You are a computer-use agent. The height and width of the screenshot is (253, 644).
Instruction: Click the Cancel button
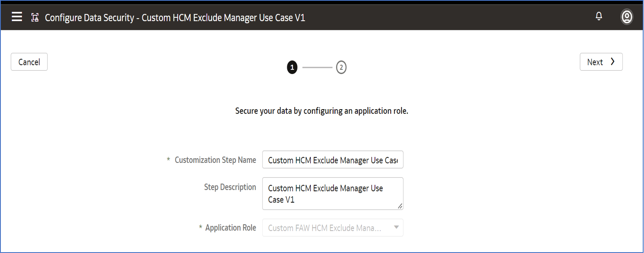(29, 62)
